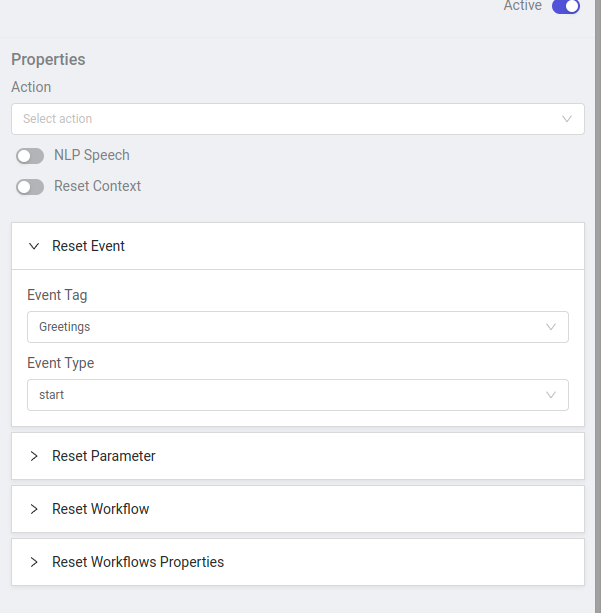Viewport: 601px width, 613px height.
Task: Click the Event Tag dropdown chevron
Action: tap(551, 327)
